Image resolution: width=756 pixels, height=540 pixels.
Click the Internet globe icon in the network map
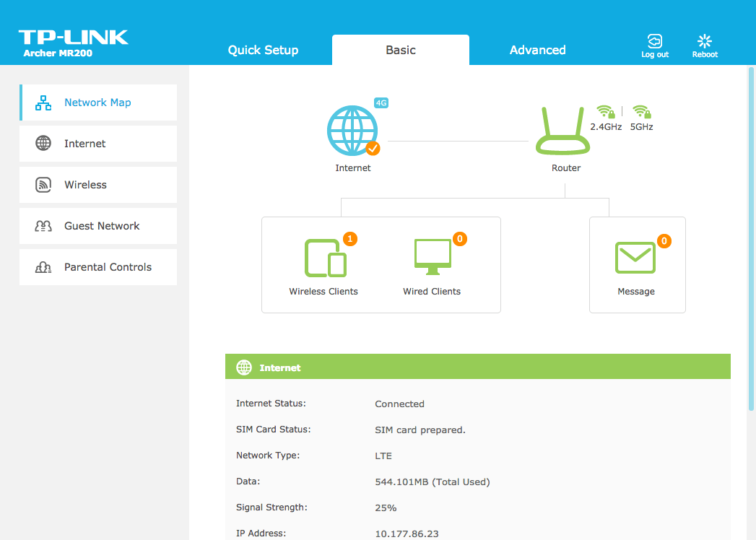point(352,131)
